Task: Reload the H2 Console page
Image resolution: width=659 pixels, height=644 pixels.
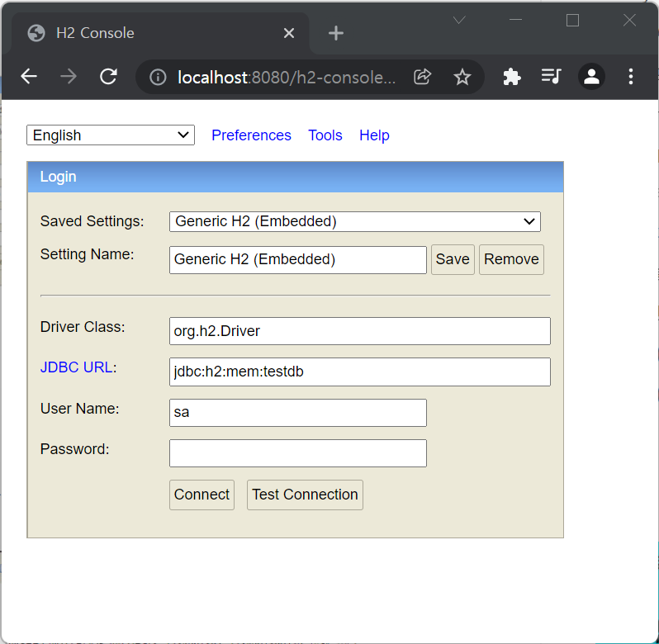Action: 108,77
